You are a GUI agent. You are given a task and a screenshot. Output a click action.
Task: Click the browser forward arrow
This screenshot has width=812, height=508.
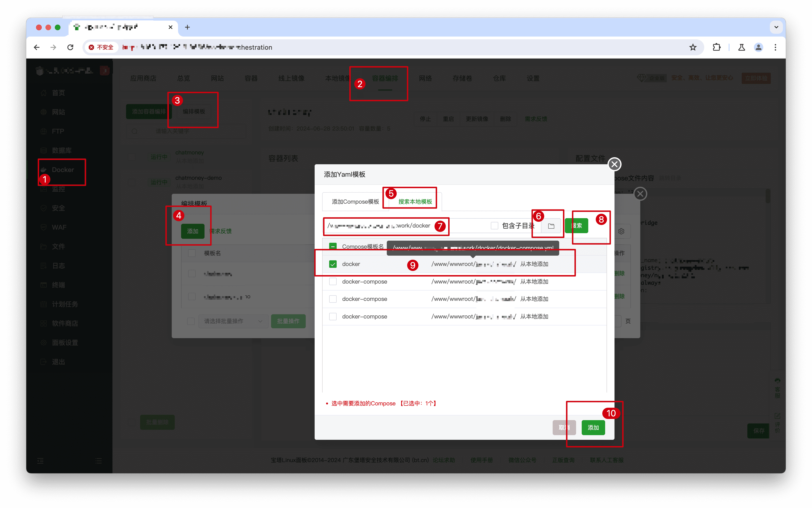53,47
